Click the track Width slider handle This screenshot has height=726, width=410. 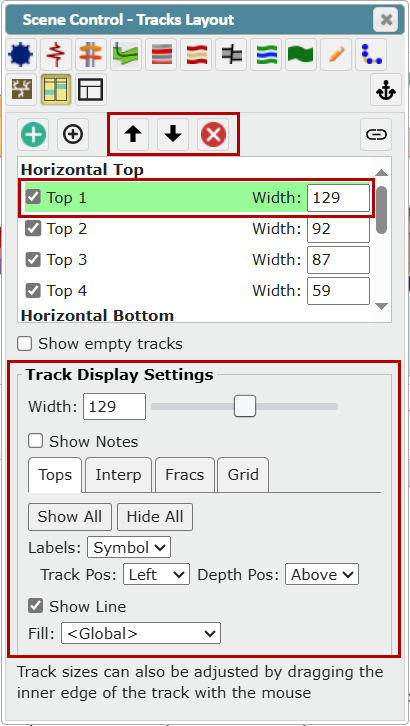click(x=245, y=406)
